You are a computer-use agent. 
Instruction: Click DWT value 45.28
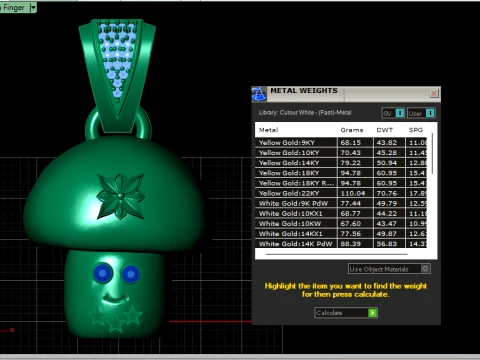[x=386, y=153]
